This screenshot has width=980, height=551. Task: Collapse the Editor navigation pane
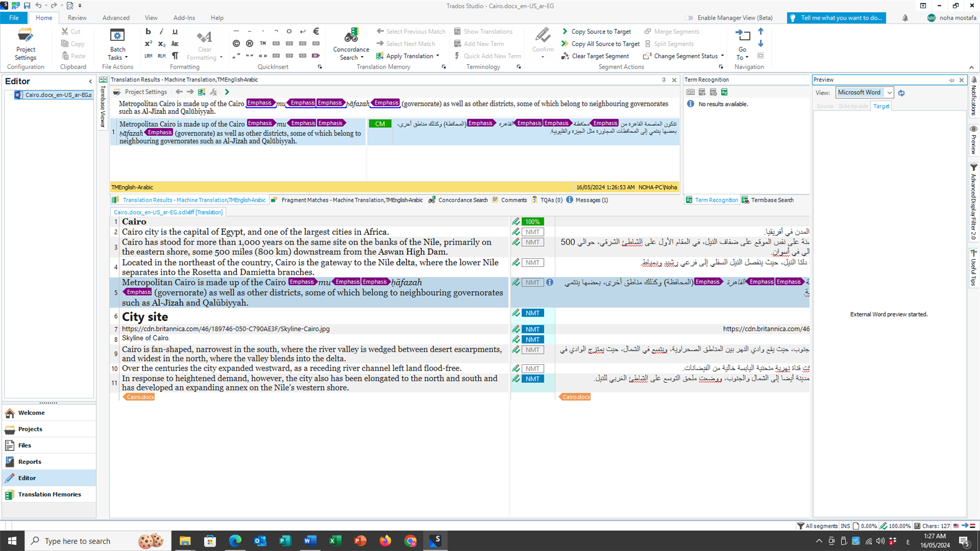tap(90, 82)
